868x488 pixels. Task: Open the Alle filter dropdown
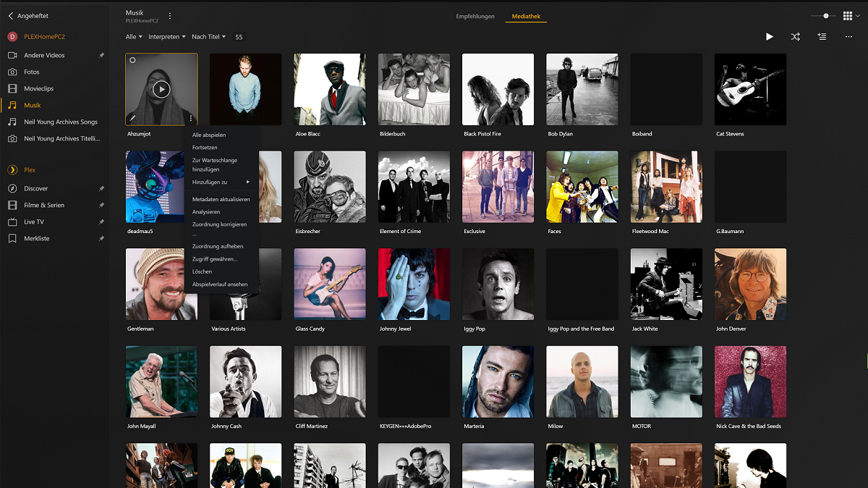[x=133, y=37]
